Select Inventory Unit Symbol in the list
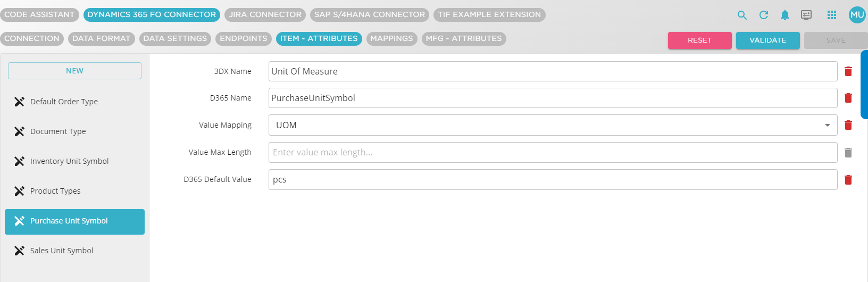 point(69,161)
